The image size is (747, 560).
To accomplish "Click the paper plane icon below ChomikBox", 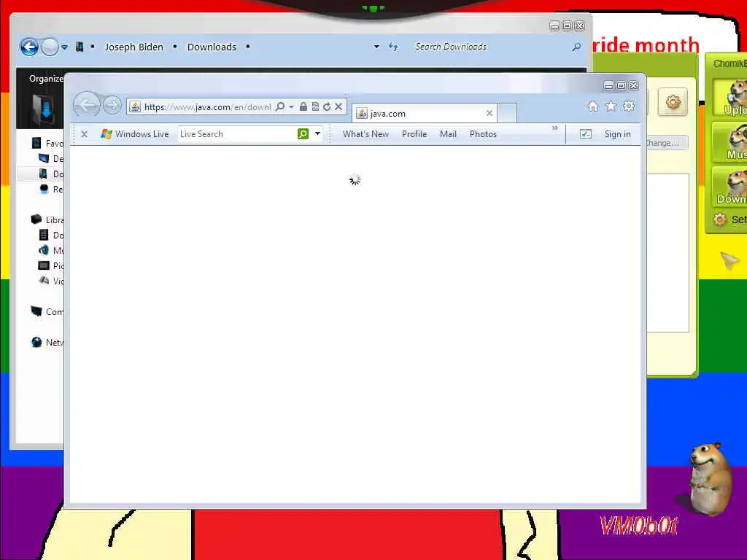I will pos(729,260).
